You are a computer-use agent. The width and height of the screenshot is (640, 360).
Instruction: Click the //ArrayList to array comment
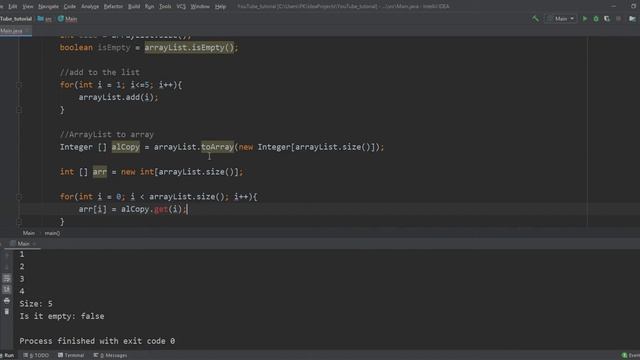(107, 135)
